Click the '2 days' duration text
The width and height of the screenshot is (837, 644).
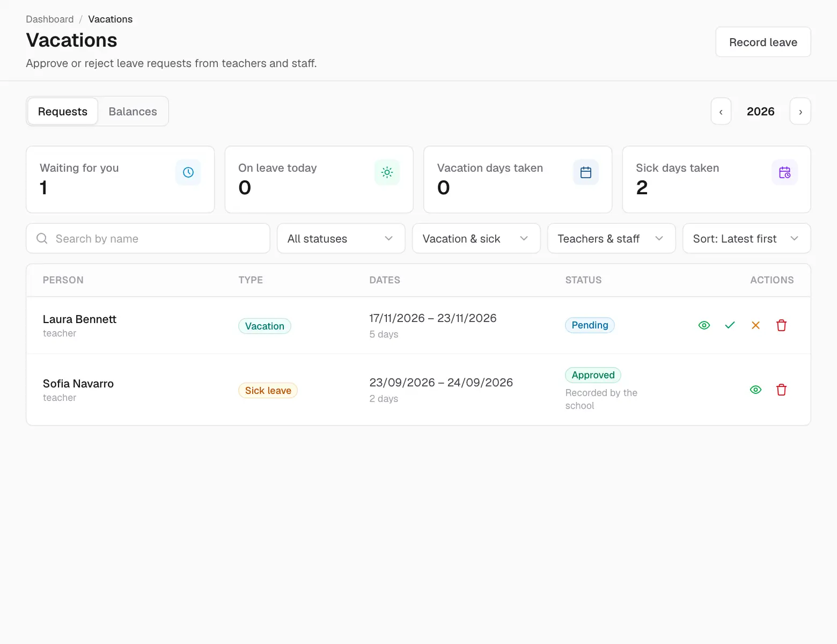[x=384, y=399]
